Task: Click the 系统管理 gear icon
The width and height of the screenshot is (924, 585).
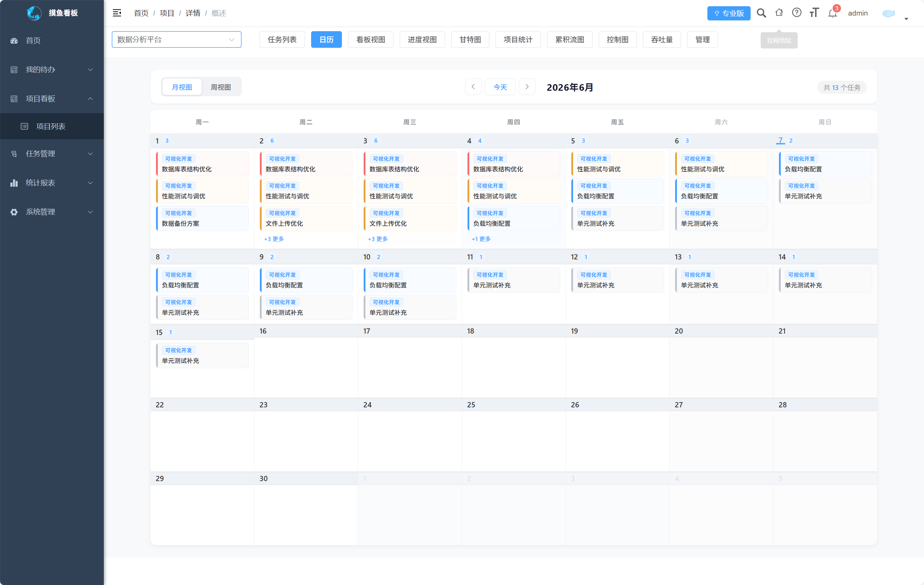Action: click(14, 212)
